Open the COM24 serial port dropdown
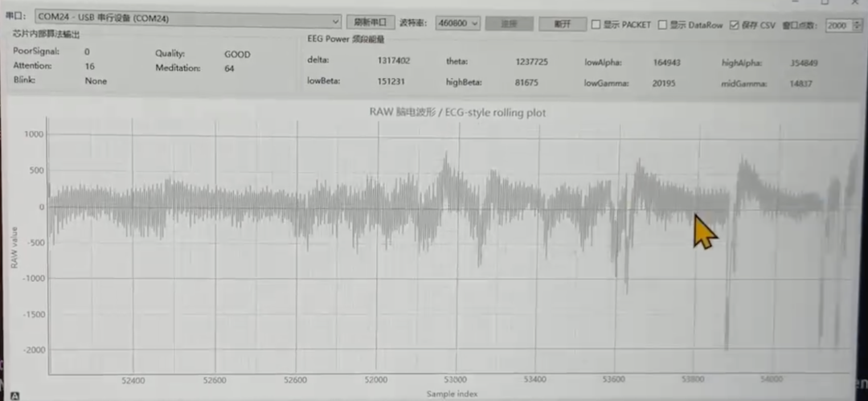 point(188,21)
